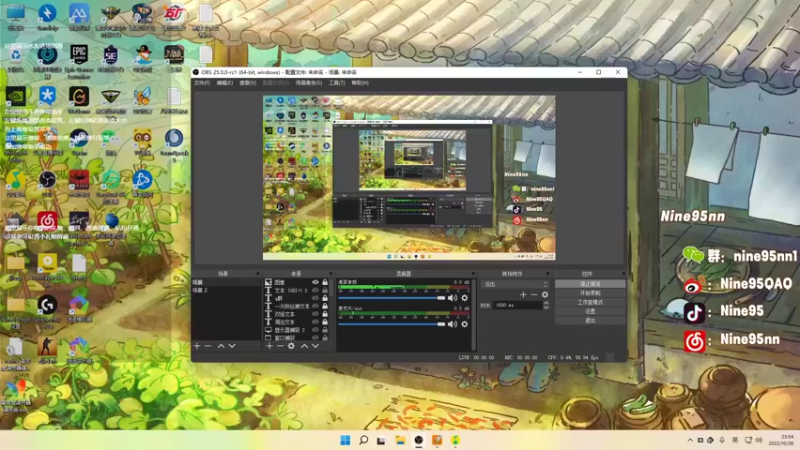
Task: Open the Steam desktop shortcut
Action: [79, 139]
